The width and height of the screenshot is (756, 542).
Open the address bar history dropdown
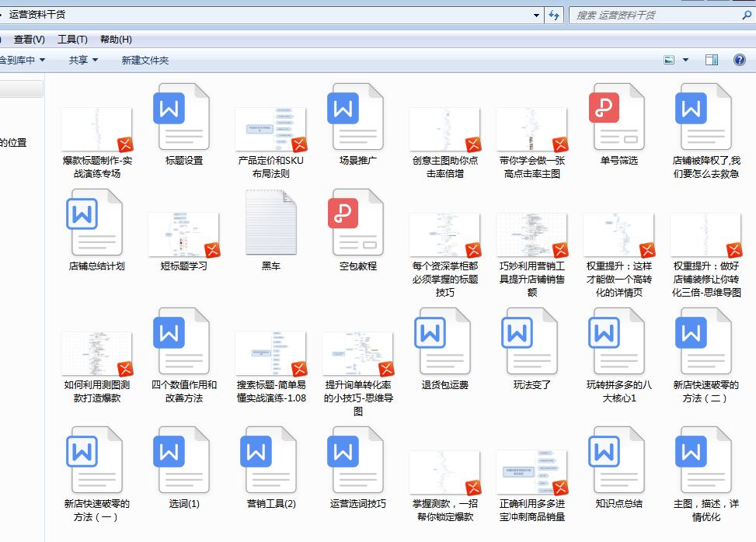(x=536, y=14)
